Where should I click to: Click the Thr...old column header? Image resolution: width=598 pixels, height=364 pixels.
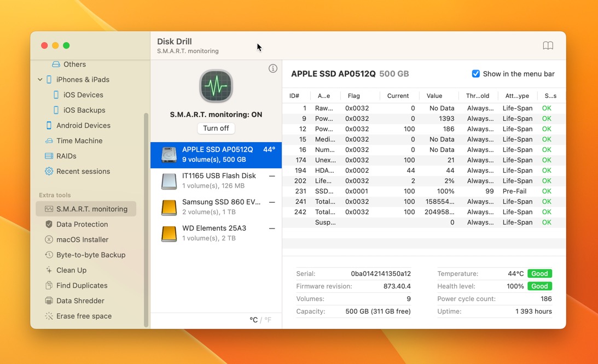click(x=477, y=96)
